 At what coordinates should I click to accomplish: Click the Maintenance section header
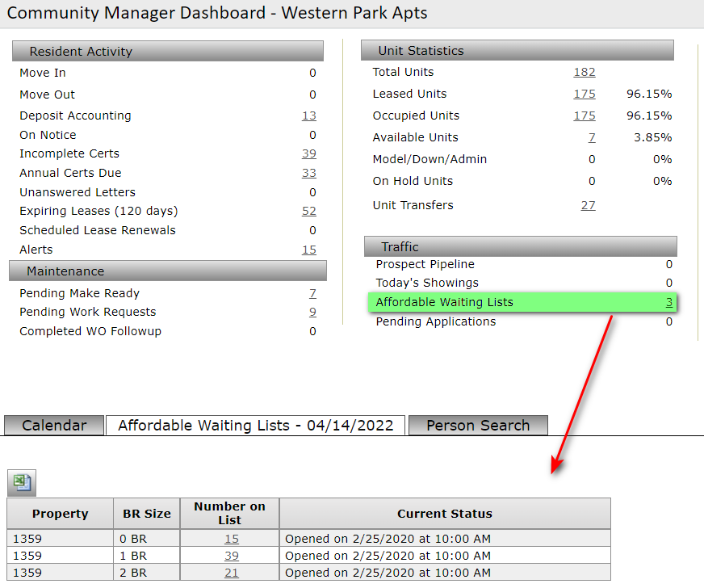coord(168,271)
